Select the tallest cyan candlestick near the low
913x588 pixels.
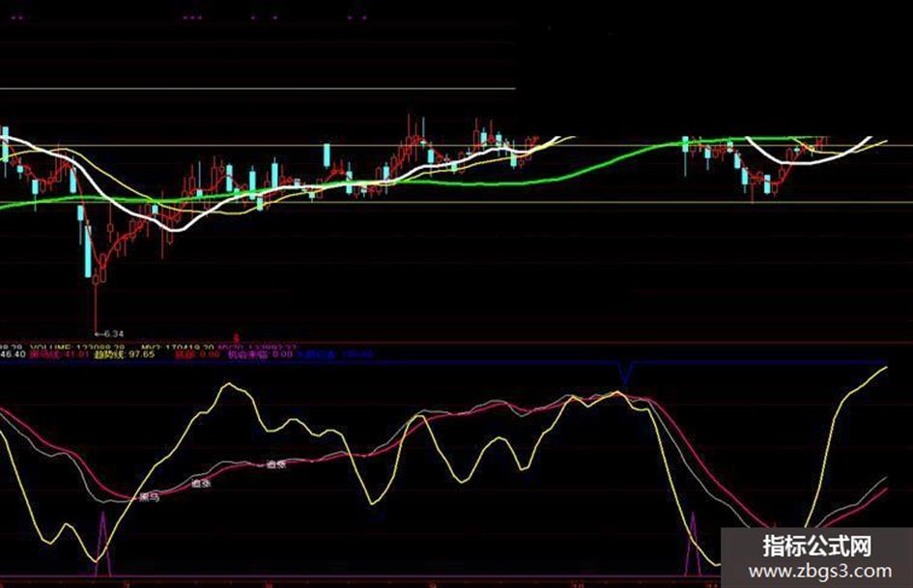pyautogui.click(x=88, y=251)
